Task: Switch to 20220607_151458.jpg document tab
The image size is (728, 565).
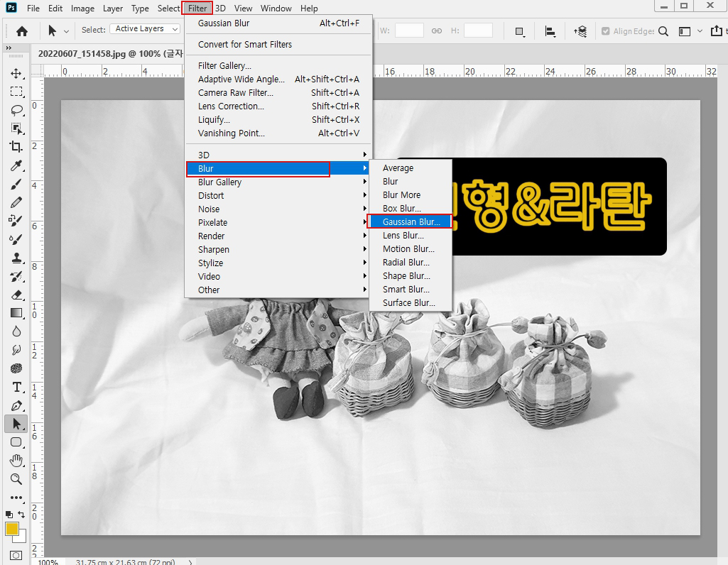Action: point(110,53)
